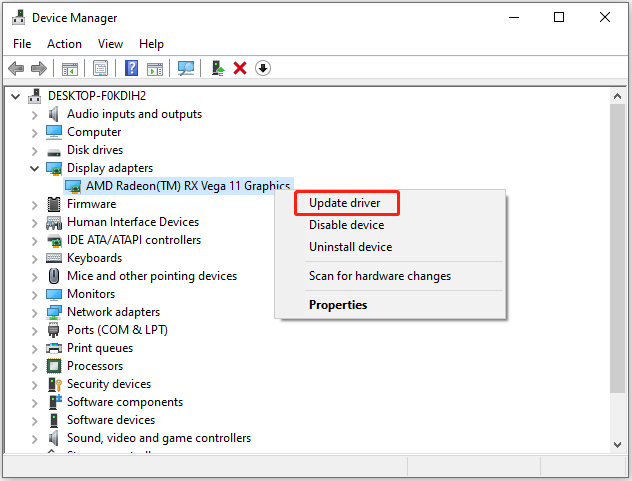This screenshot has height=481, width=632.
Task: Click the blue Help question-mark icon
Action: coord(131,68)
